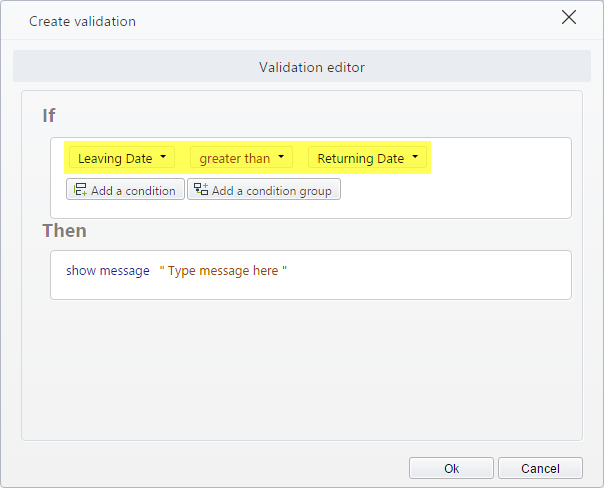Screen dimensions: 604x488
Task: Confirm the validation with Ok
Action: click(451, 468)
